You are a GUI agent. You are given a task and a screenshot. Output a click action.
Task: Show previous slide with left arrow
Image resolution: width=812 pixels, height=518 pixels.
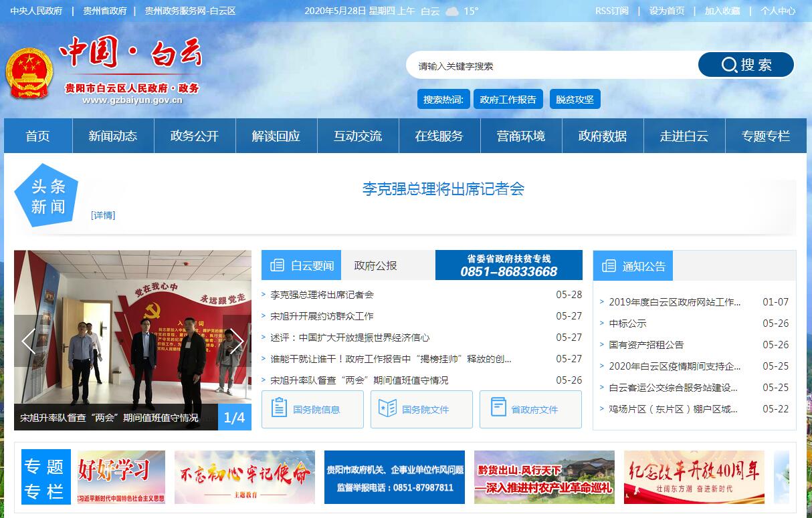click(28, 341)
